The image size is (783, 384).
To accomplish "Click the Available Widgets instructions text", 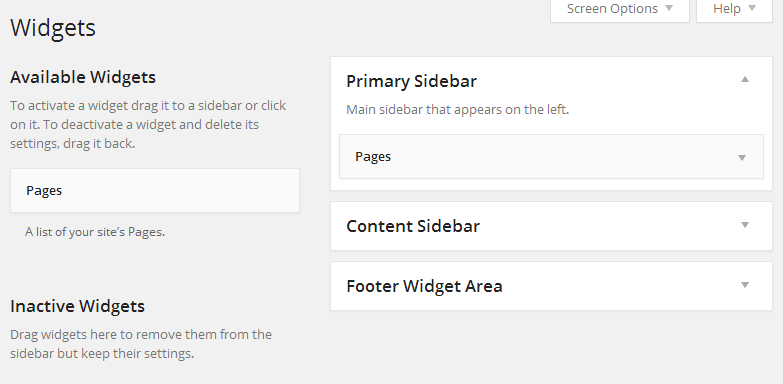I will click(x=148, y=125).
